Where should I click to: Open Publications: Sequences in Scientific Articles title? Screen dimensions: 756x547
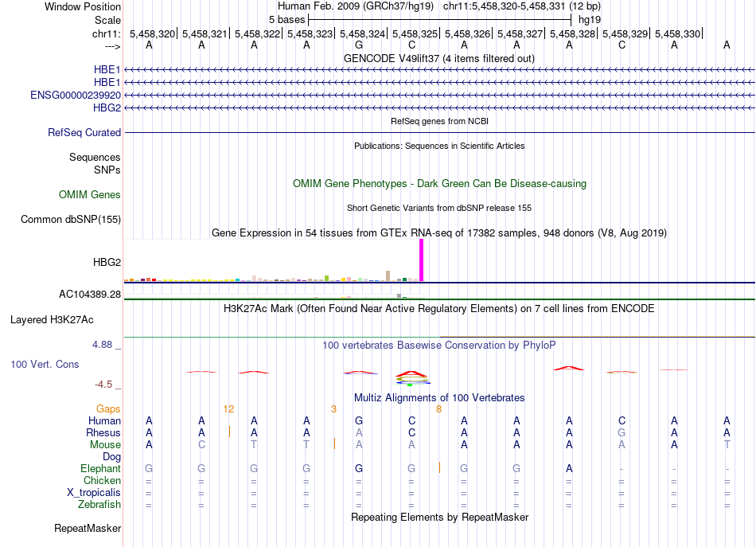coord(439,146)
